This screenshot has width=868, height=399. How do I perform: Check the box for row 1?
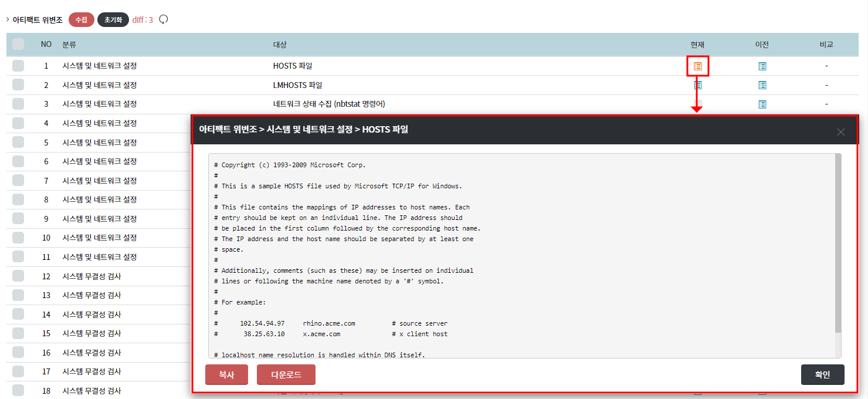pos(18,66)
